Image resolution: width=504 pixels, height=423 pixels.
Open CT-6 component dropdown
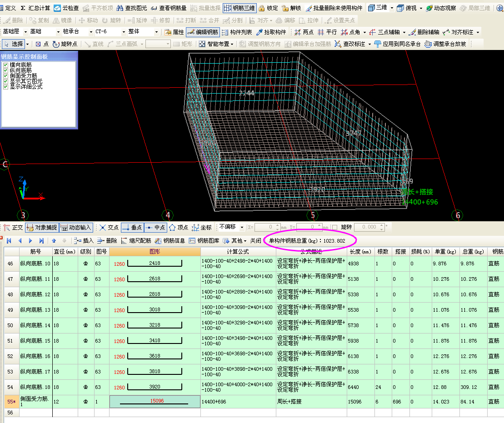(x=124, y=32)
